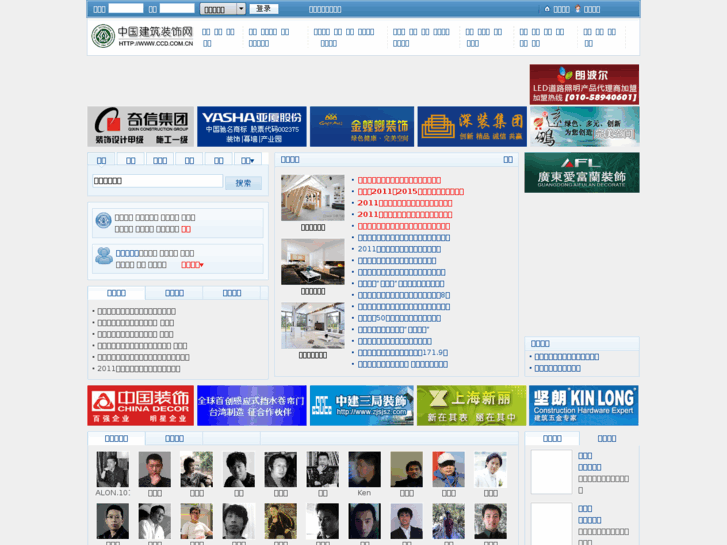
Task: Click the home icon in top bar
Action: [547, 9]
